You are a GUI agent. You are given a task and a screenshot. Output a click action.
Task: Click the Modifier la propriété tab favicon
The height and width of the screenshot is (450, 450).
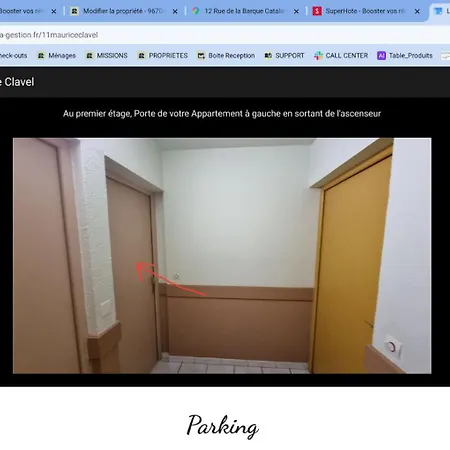click(75, 11)
